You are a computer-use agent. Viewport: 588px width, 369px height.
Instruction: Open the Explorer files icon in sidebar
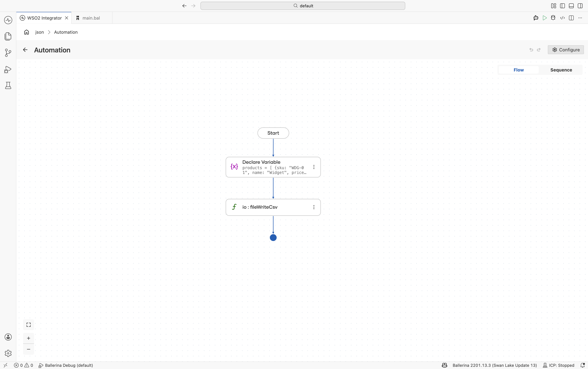pos(8,36)
